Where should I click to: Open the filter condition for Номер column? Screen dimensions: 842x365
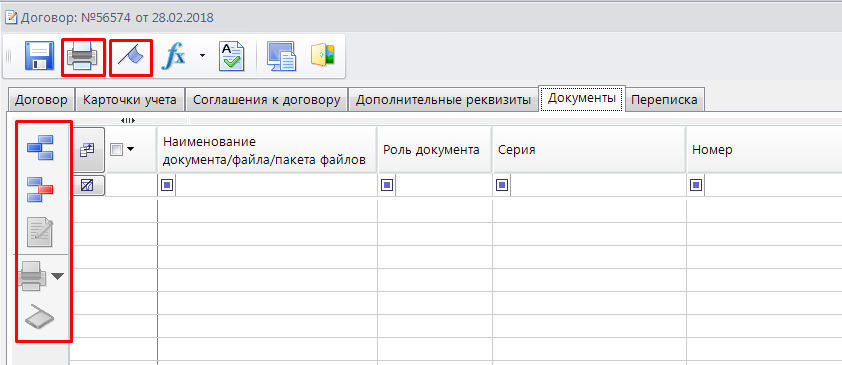(x=696, y=186)
